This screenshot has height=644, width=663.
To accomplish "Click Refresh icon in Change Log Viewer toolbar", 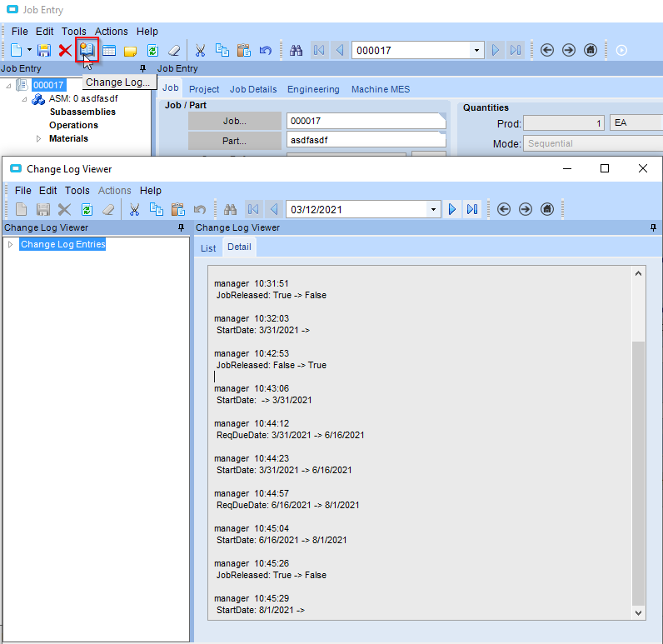I will point(86,209).
